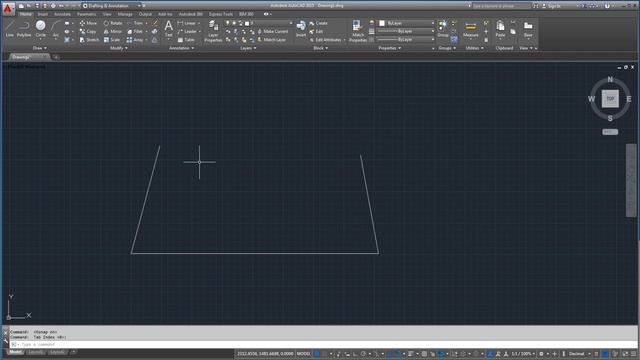640x360 pixels.
Task: Switch to the Manage ribbon tab
Action: pyautogui.click(x=125, y=14)
